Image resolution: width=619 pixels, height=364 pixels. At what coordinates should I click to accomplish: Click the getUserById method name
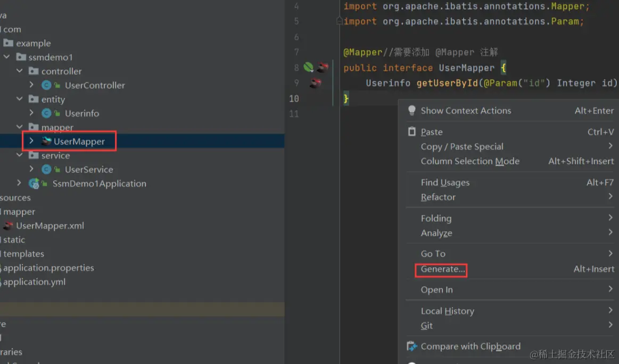point(447,83)
